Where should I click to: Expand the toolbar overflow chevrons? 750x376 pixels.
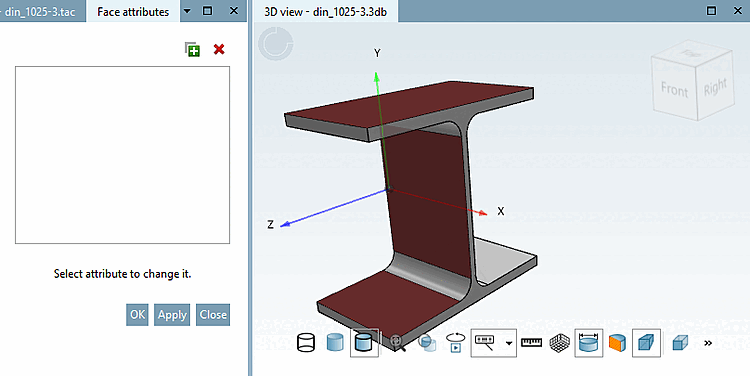click(708, 343)
